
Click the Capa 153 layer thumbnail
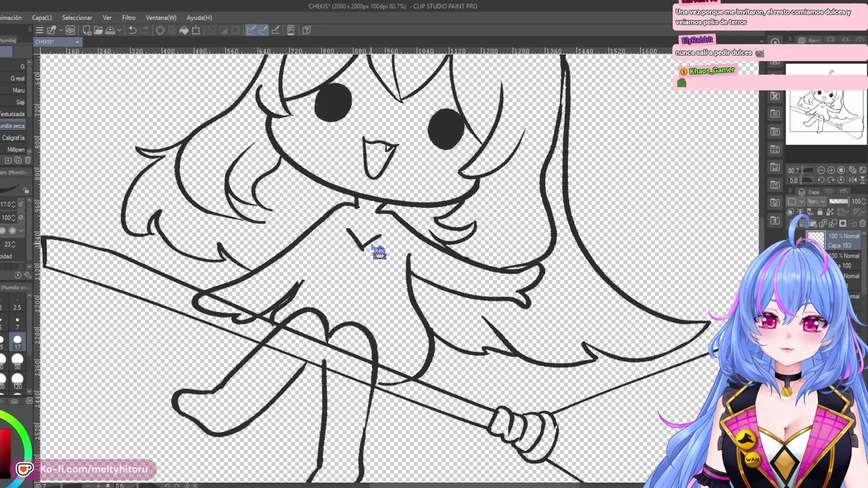pos(816,241)
